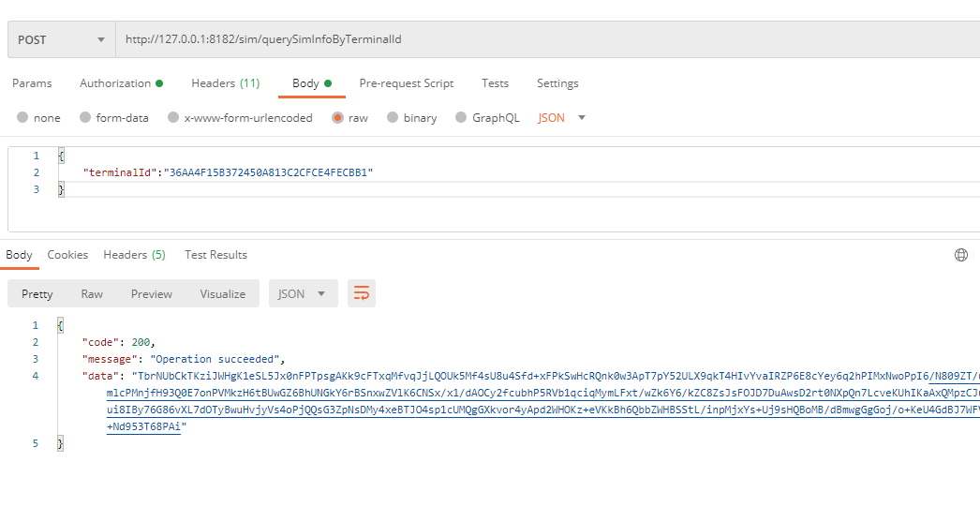Select GraphQL body type
Screen dimensions: 980x507
tap(460, 118)
